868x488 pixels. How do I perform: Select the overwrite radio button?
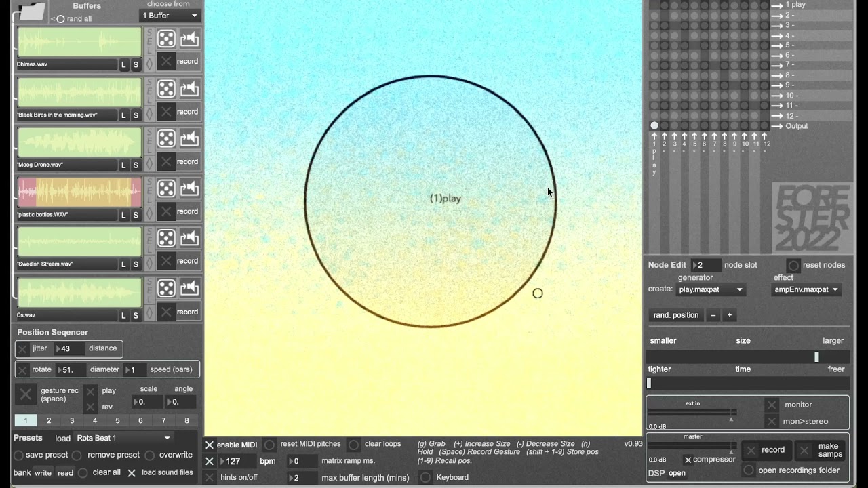pos(149,455)
